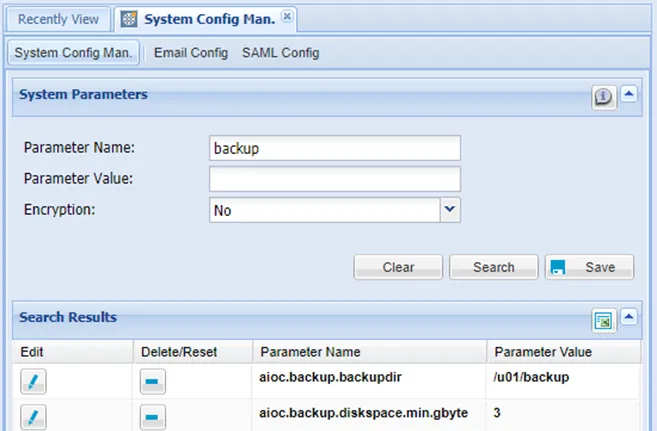
Task: Sort by the Parameter Value column header
Action: pos(564,351)
